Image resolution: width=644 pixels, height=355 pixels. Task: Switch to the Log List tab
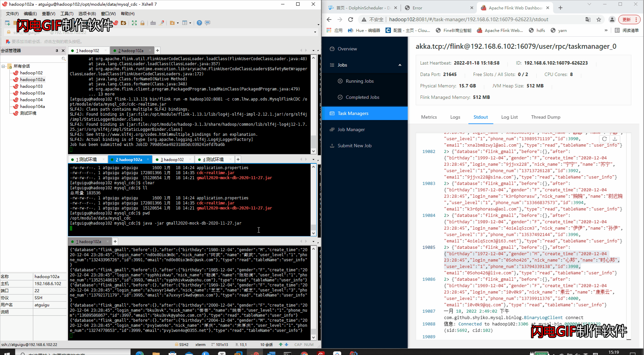coord(509,117)
